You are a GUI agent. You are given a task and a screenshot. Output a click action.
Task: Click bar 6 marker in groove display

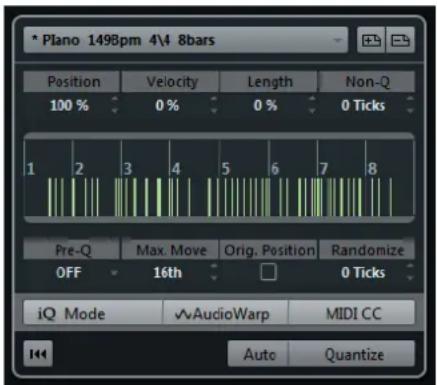[275, 169]
